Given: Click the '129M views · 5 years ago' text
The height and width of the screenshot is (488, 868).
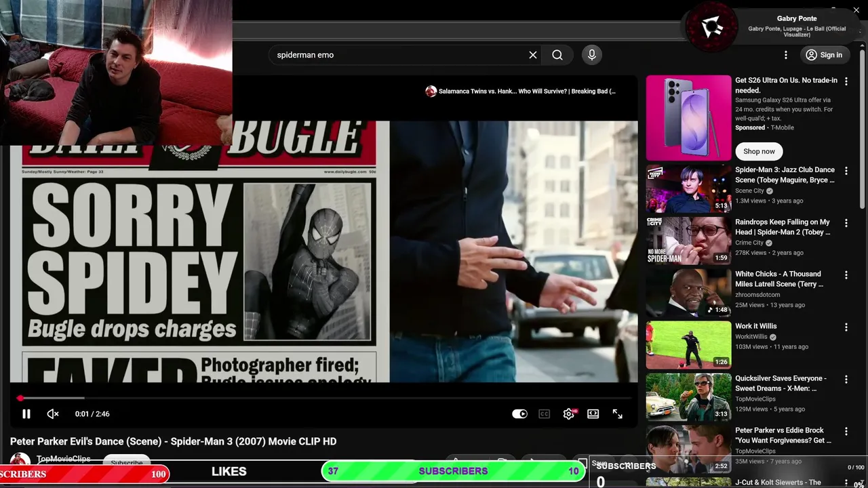Looking at the screenshot, I should (770, 409).
